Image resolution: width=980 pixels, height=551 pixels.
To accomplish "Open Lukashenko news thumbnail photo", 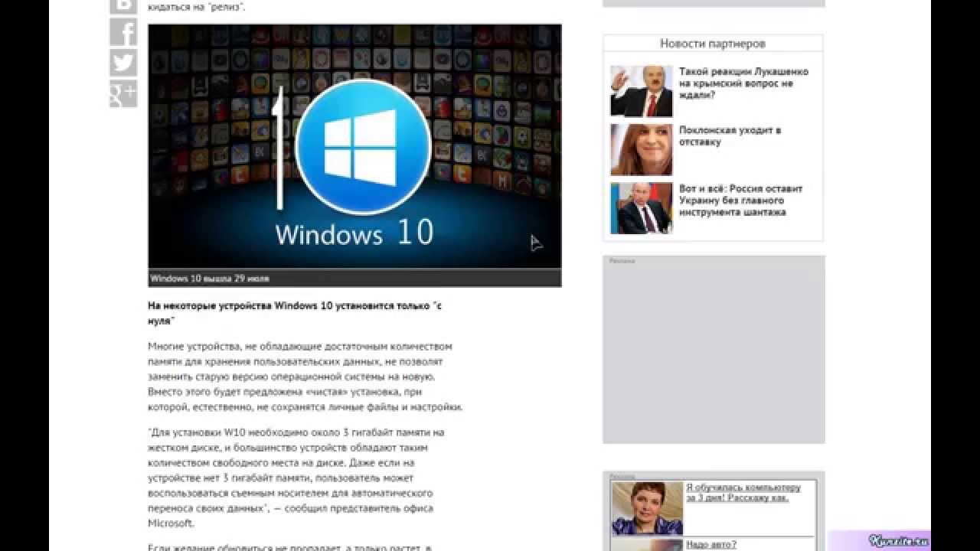I will (641, 91).
